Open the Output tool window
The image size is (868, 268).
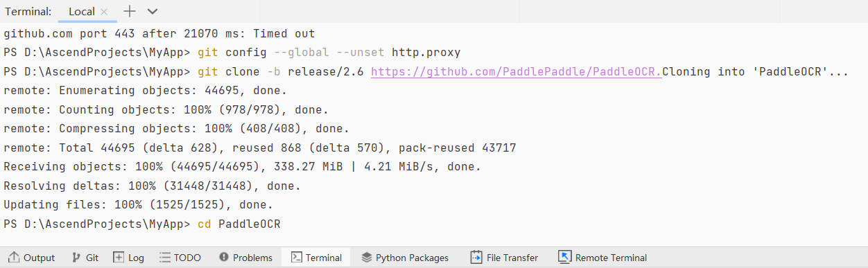(31, 258)
